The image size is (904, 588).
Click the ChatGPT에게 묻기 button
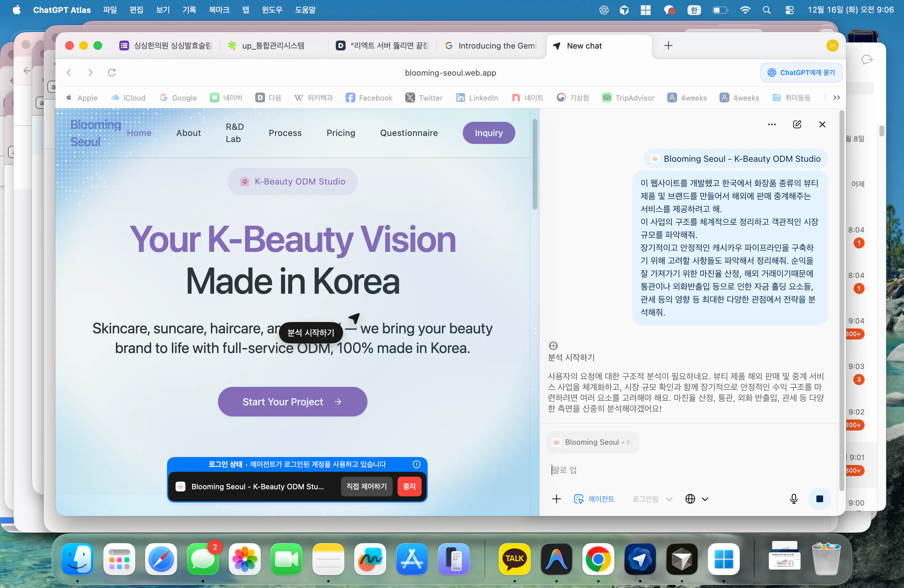coord(801,73)
